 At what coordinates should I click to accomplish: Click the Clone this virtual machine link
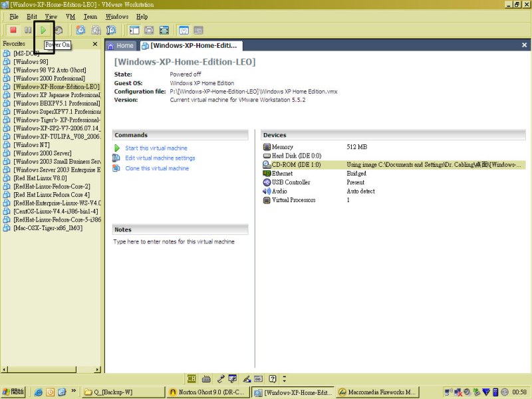tap(157, 168)
